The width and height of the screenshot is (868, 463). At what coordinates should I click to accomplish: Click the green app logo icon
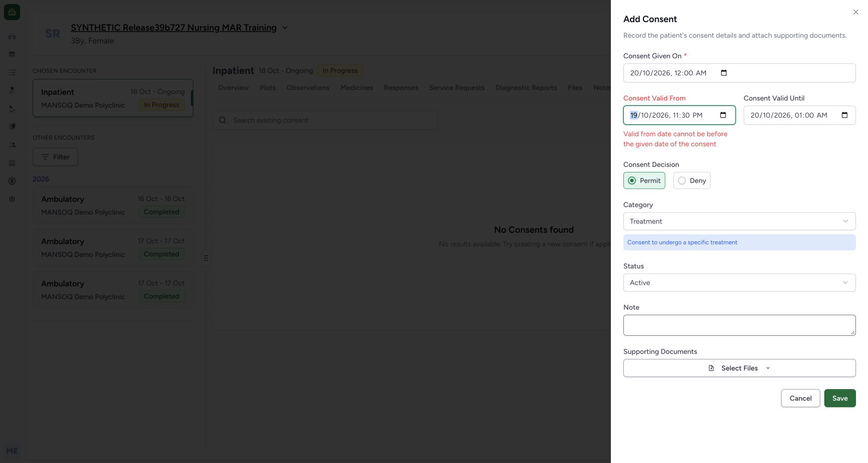click(x=12, y=12)
